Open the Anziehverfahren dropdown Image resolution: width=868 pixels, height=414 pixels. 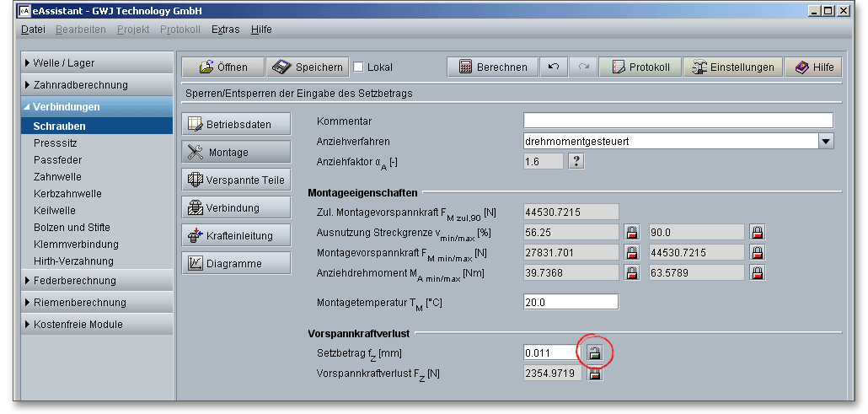tap(826, 142)
